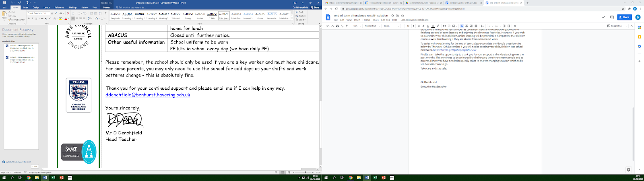This screenshot has width=644, height=181.
Task: Open the Normal text style dropdown in Google Docs
Action: (372, 26)
